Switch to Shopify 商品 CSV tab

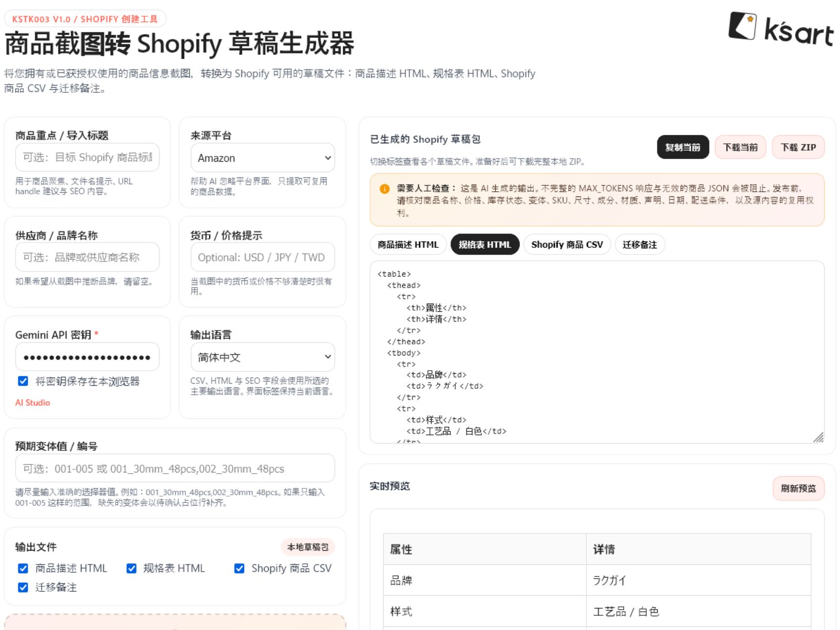pyautogui.click(x=567, y=245)
